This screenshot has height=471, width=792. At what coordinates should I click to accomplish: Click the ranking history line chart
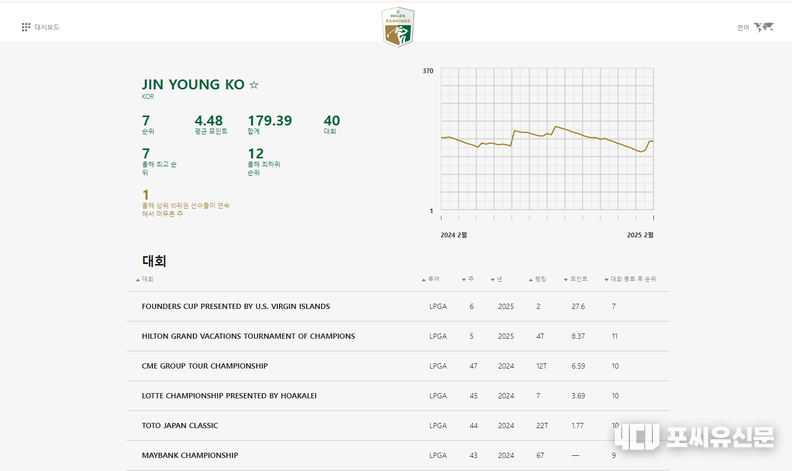point(547,139)
